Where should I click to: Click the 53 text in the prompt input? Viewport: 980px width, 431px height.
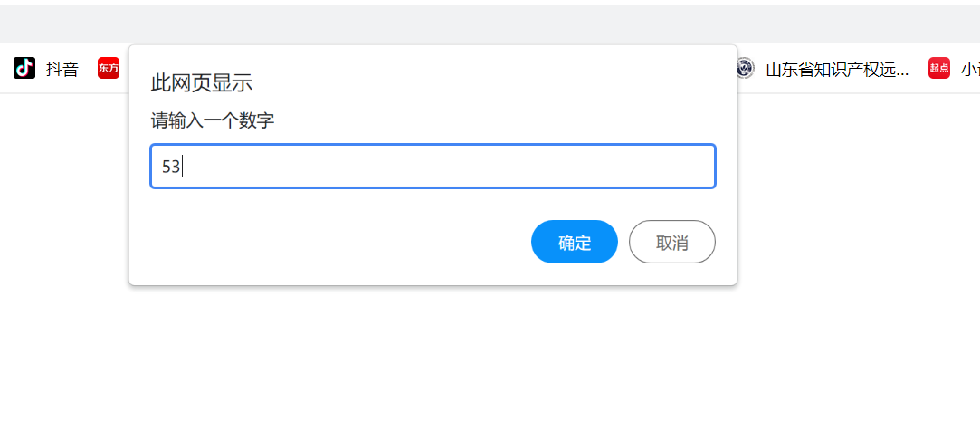(x=171, y=167)
